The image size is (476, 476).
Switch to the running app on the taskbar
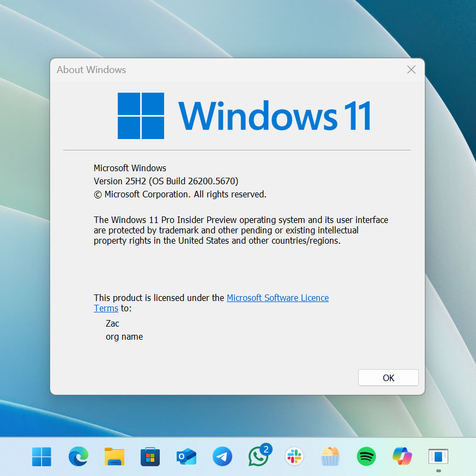438,456
